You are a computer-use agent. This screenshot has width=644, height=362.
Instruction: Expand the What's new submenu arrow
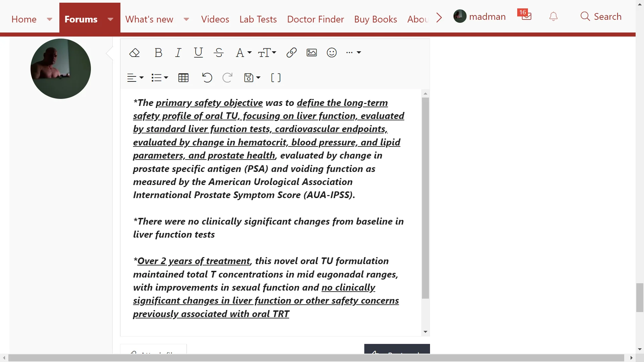pos(186,19)
